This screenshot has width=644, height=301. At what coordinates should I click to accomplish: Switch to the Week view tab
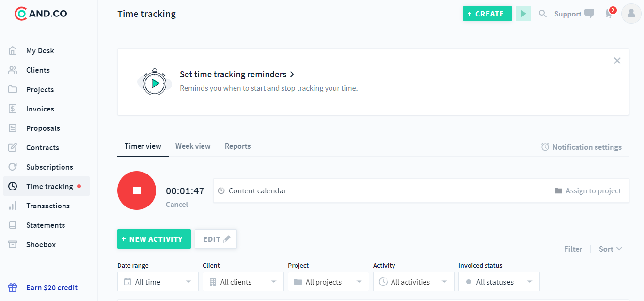pos(193,146)
